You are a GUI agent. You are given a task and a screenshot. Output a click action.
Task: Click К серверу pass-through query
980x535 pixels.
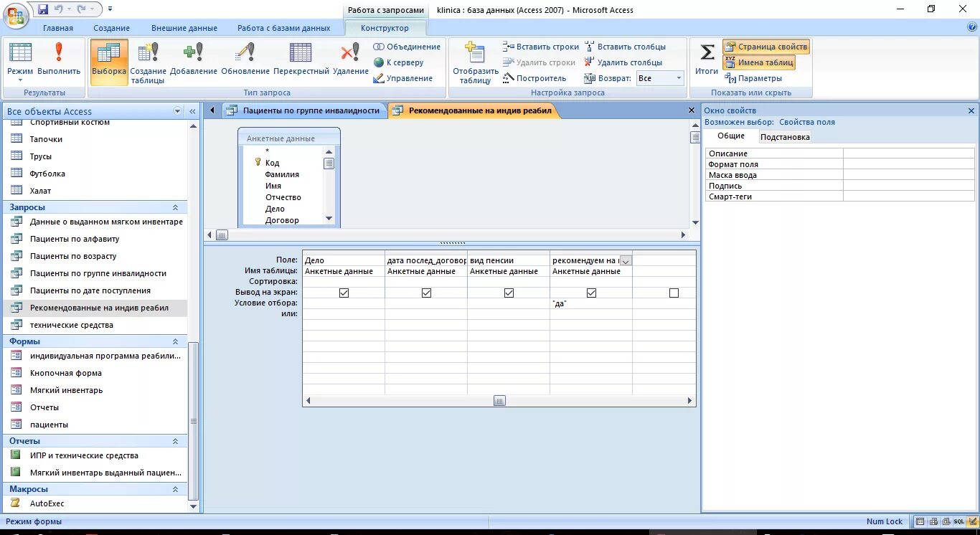coord(399,62)
